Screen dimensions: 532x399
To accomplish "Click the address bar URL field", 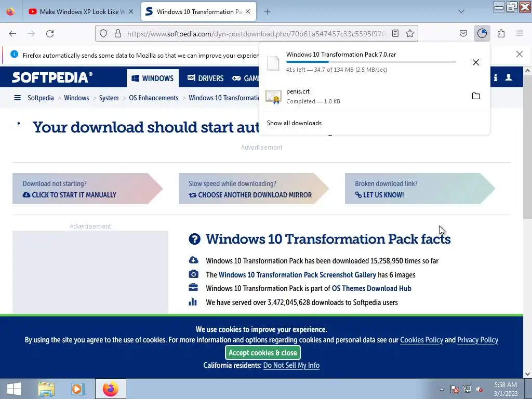I will click(257, 34).
